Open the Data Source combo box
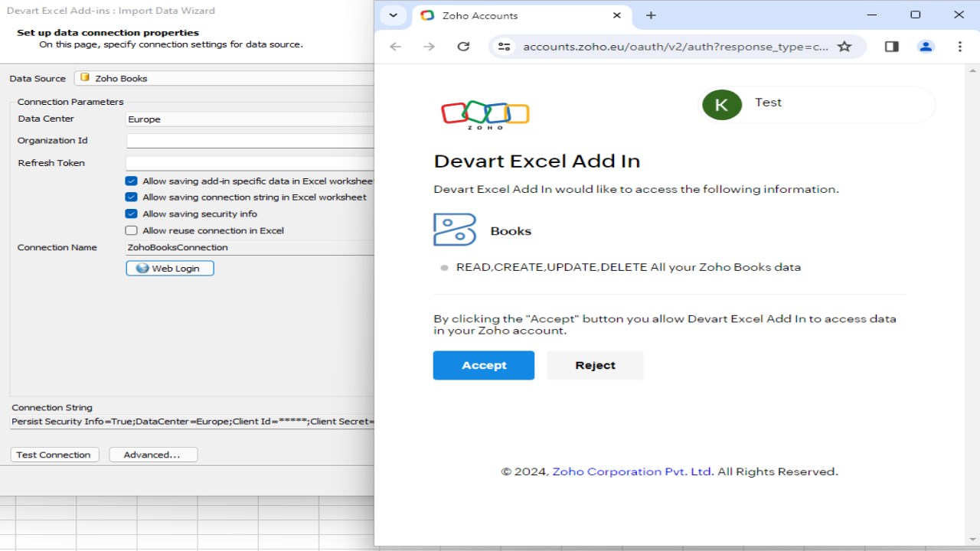 point(224,78)
